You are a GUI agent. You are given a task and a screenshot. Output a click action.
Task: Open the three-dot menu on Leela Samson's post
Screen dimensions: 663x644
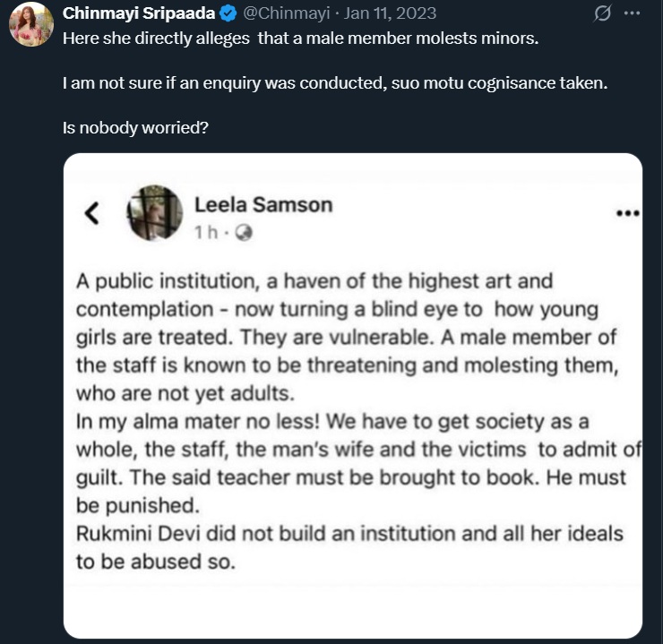(x=628, y=213)
